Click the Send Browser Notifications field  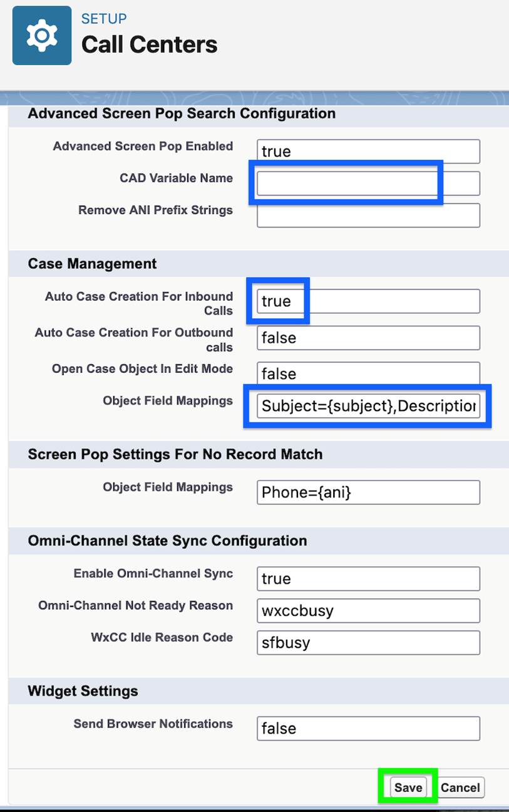coord(368,729)
